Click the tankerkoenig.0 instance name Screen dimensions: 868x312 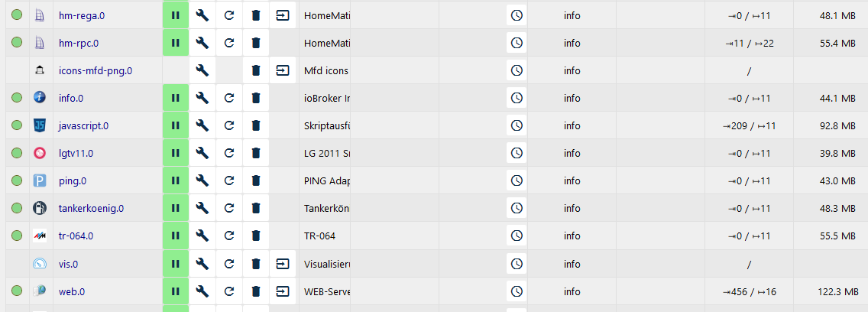[91, 208]
